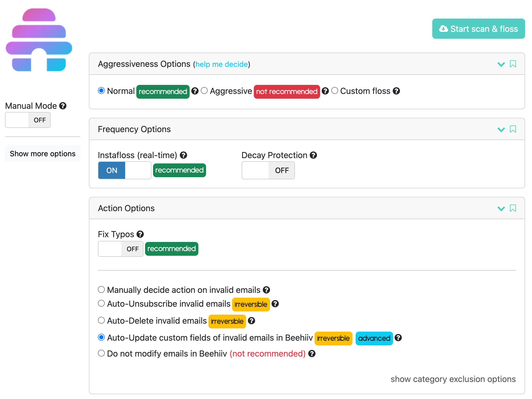Click the not recommended red badge
This screenshot has height=399, width=532.
[x=287, y=92]
